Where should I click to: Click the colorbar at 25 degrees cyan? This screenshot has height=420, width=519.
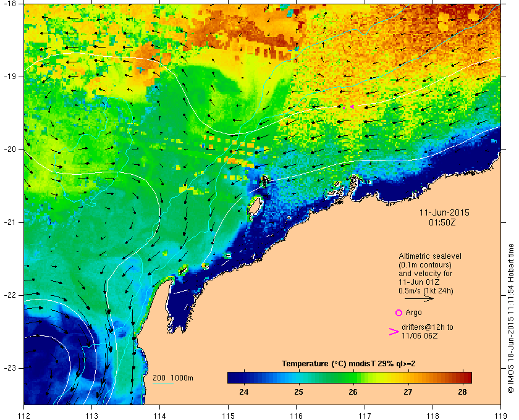click(x=299, y=377)
